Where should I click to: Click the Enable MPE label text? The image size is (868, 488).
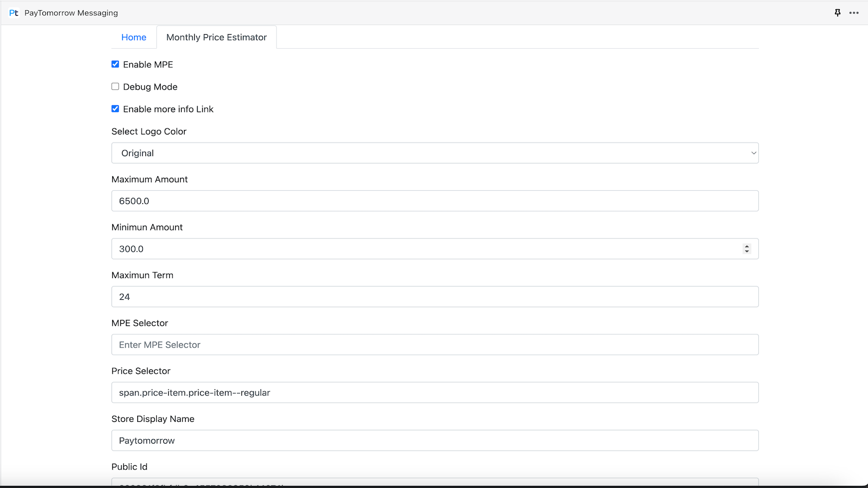click(148, 65)
